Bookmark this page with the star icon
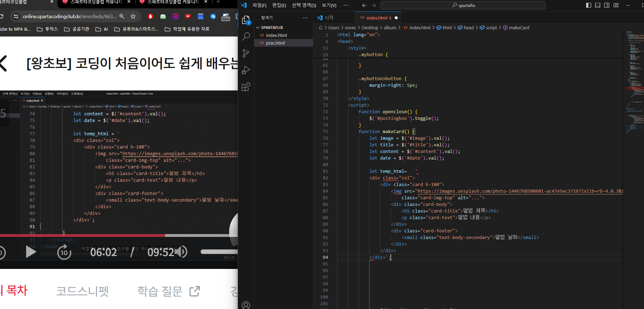 click(133, 16)
